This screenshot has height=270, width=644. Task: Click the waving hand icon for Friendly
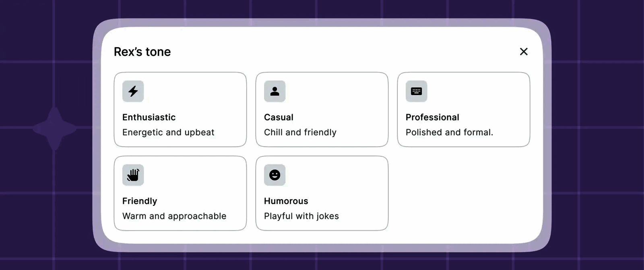(133, 175)
